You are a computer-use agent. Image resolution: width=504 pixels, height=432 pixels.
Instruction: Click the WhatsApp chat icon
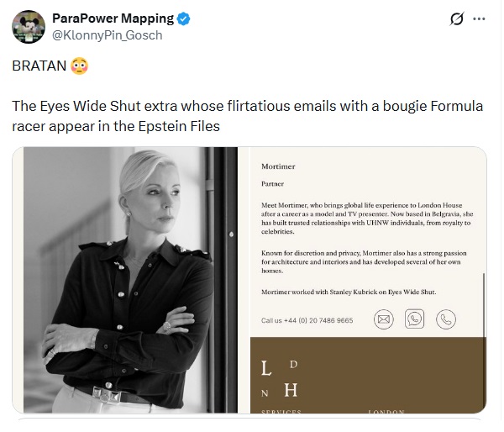click(414, 319)
